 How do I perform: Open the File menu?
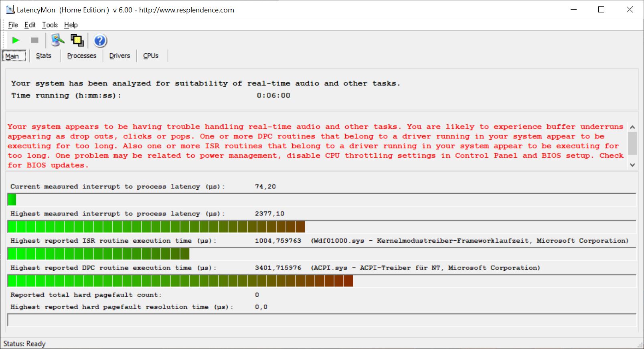click(13, 25)
